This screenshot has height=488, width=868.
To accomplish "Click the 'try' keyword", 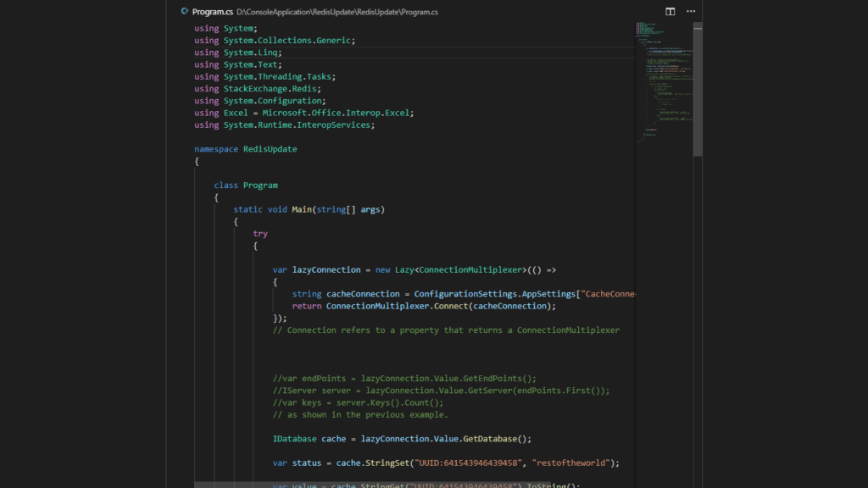I will click(x=259, y=233).
